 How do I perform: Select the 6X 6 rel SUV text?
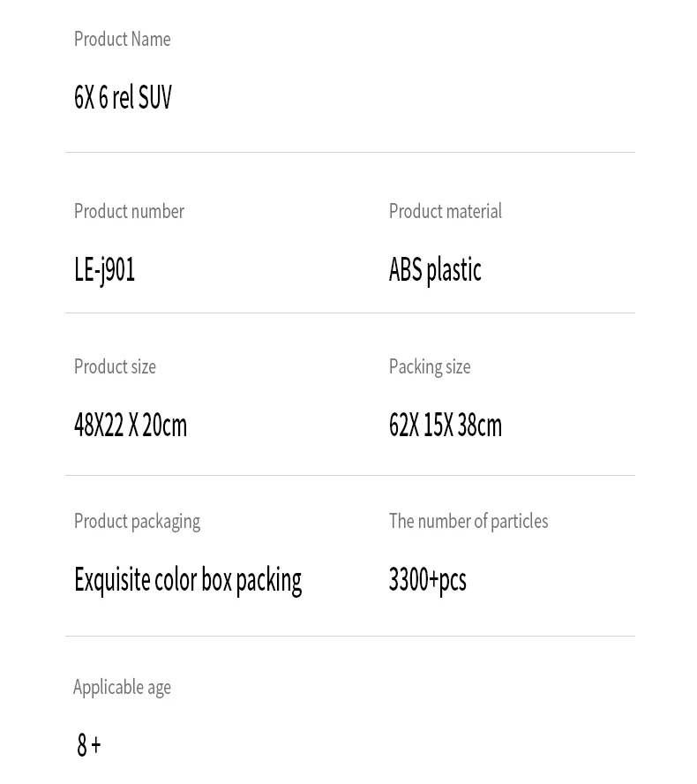123,97
